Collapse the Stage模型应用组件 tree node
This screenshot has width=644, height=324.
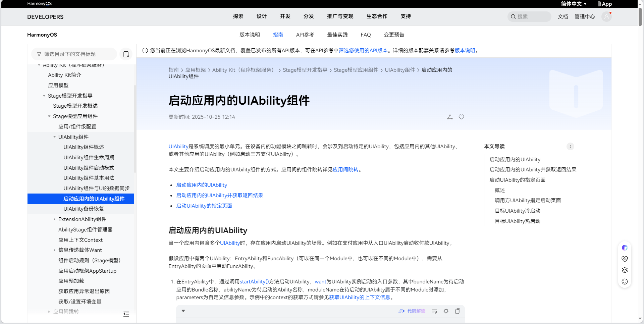[49, 116]
